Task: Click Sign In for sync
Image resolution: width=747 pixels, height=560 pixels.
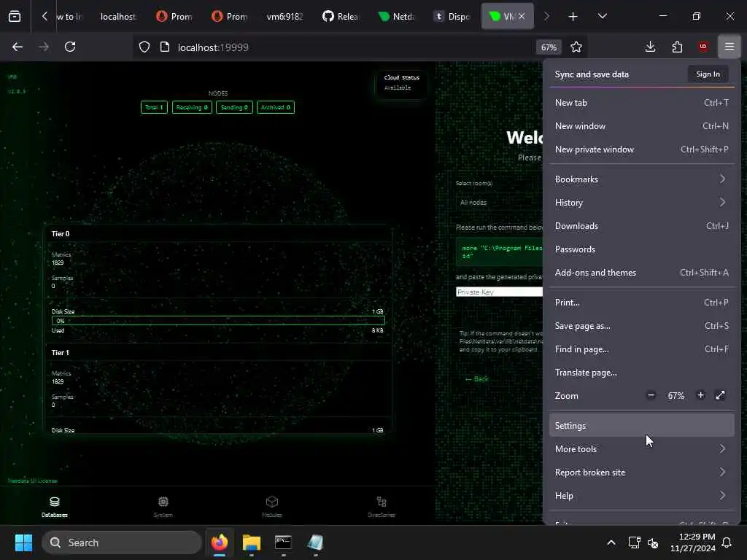Action: tap(708, 74)
